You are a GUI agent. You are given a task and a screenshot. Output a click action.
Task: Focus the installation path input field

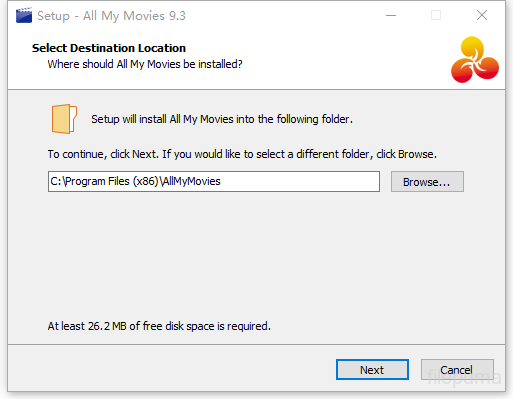[214, 182]
